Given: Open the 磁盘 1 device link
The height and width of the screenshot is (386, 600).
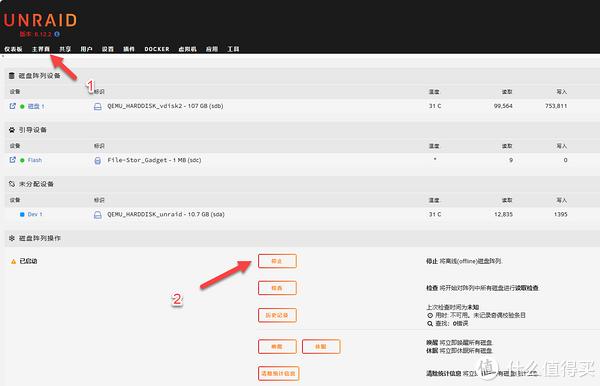Looking at the screenshot, I should [36, 106].
